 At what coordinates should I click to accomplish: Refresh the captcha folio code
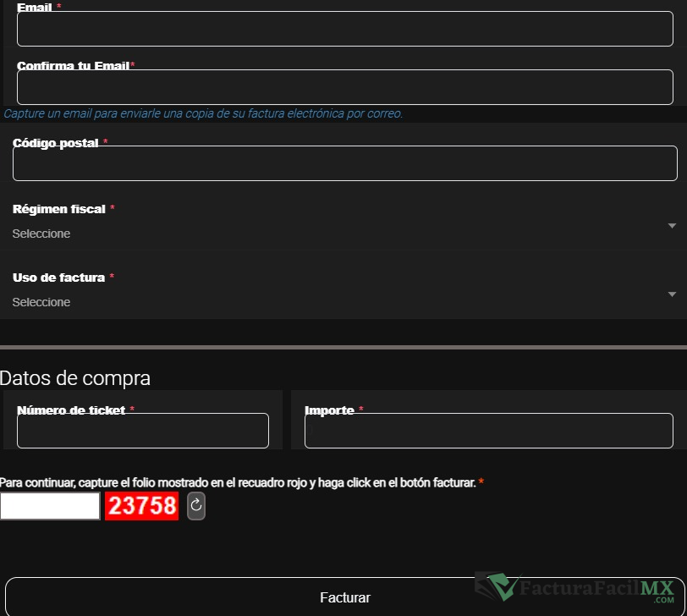[196, 506]
